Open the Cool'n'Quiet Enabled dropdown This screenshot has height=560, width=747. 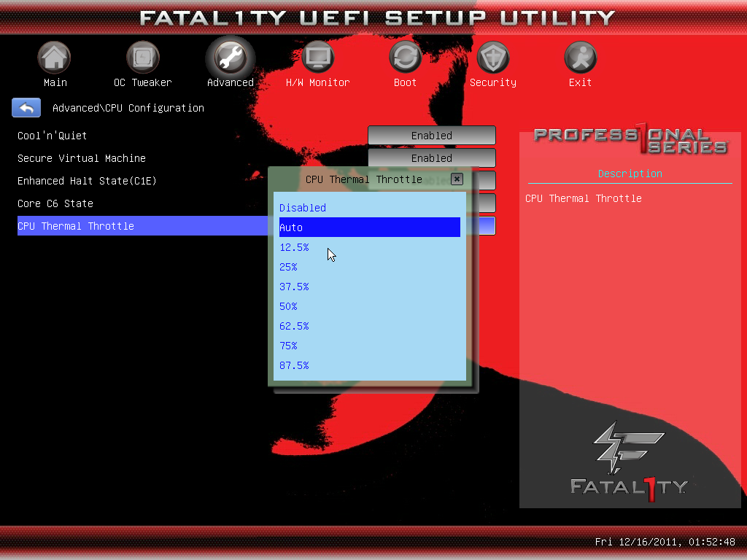[x=432, y=135]
